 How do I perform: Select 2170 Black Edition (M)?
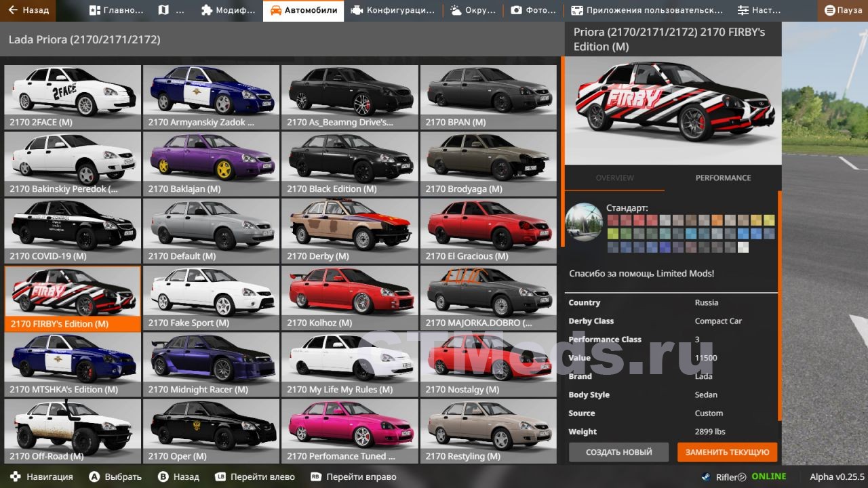[x=350, y=163]
